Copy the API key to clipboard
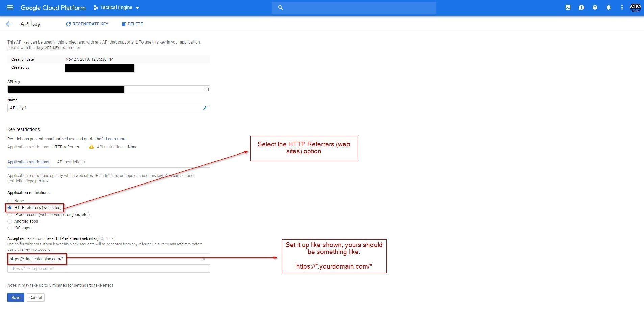Viewport: 644px width, 309px height. (x=207, y=89)
